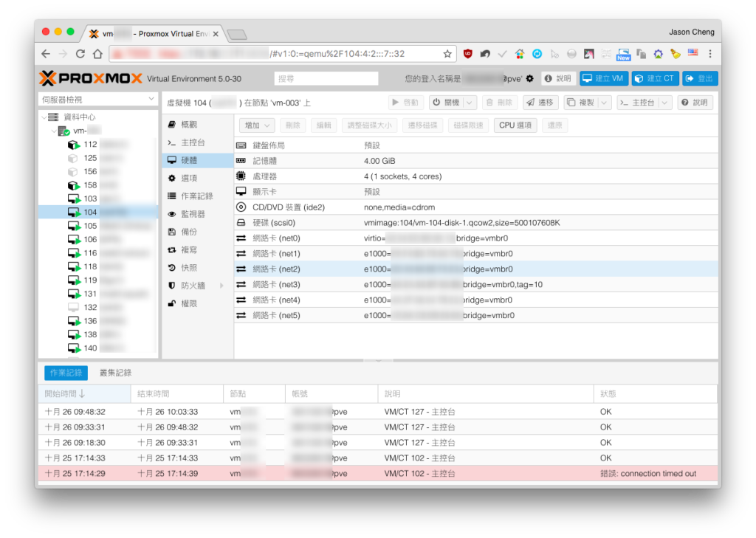Open the 伺服器檢視 view selector dropdown

(98, 100)
